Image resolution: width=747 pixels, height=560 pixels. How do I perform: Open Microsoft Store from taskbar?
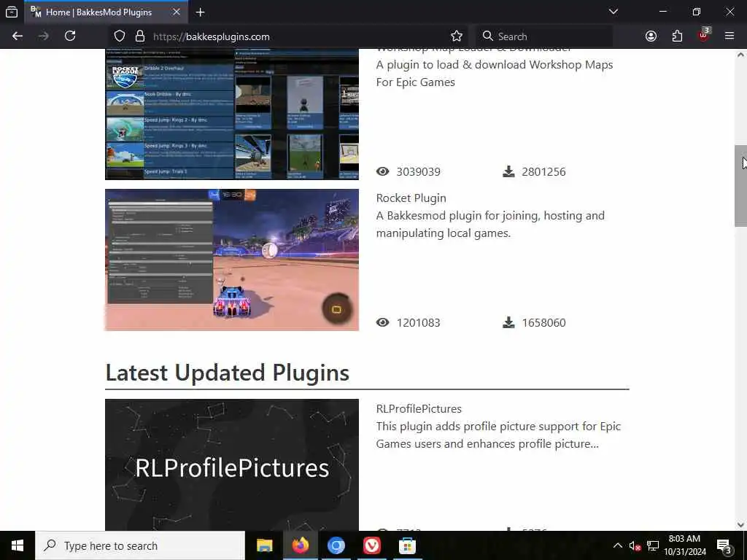(x=407, y=545)
